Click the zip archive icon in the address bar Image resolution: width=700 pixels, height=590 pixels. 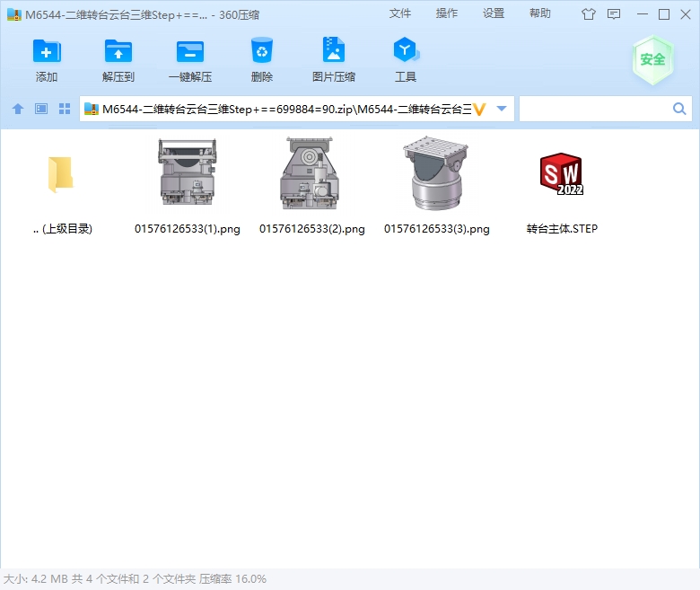coord(91,109)
